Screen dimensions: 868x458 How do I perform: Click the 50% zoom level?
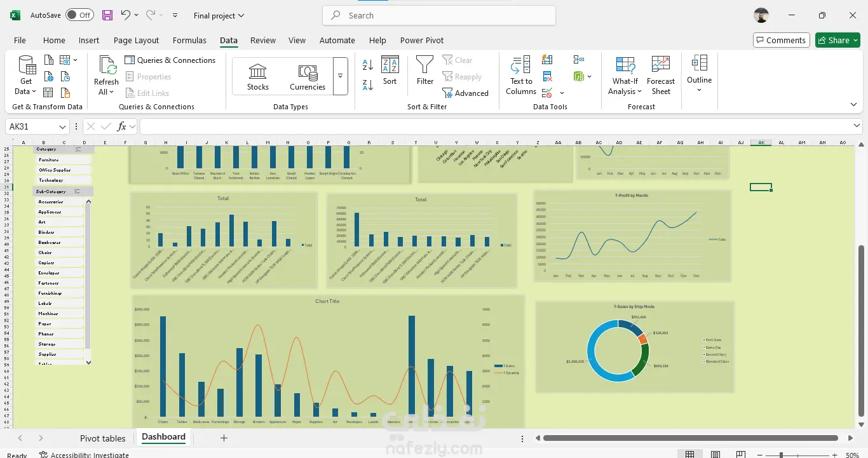click(852, 455)
